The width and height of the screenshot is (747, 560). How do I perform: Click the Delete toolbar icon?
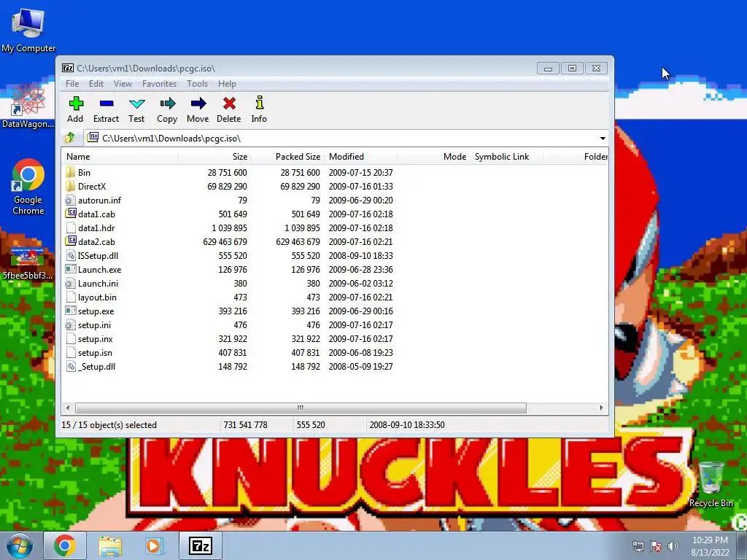(x=229, y=104)
